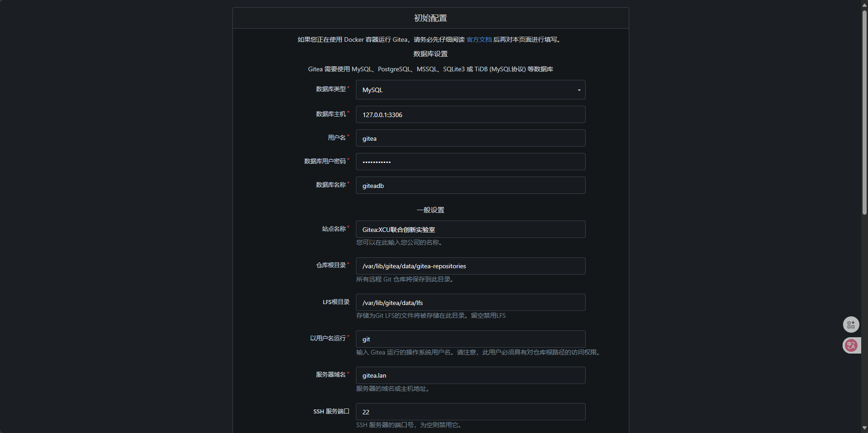Open the 数据库类型 MySQL dropdown
Viewport: 868px width, 433px height.
(470, 90)
